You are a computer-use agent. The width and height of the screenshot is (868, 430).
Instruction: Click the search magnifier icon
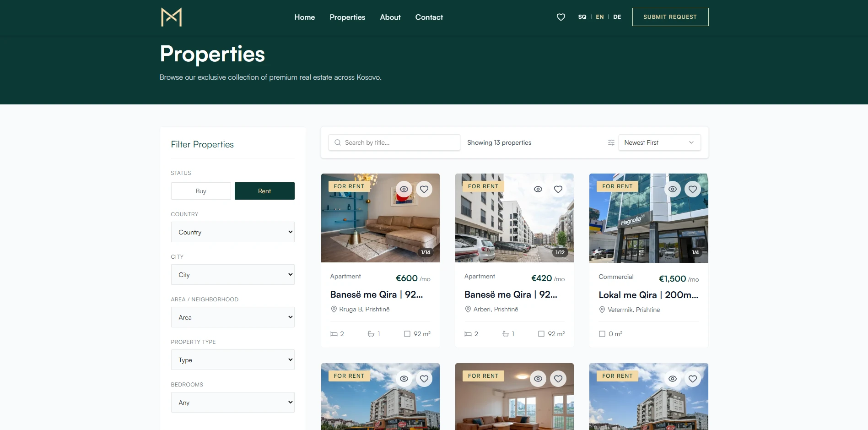click(x=338, y=142)
